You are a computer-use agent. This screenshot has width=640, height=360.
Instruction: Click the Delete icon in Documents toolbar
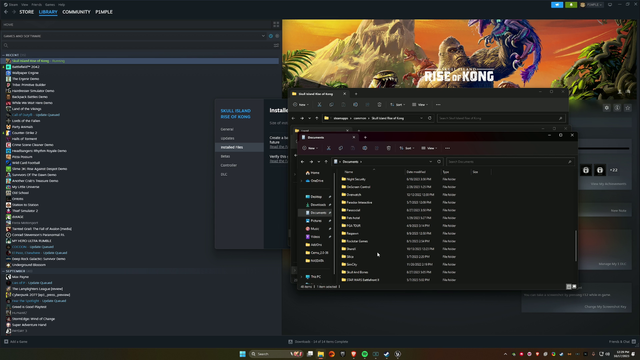[389, 148]
